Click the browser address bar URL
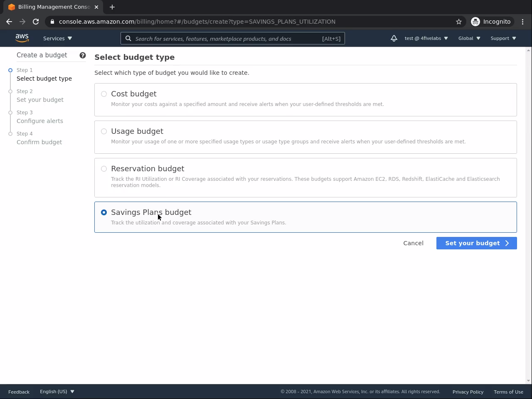This screenshot has width=532, height=399. pyautogui.click(x=197, y=22)
